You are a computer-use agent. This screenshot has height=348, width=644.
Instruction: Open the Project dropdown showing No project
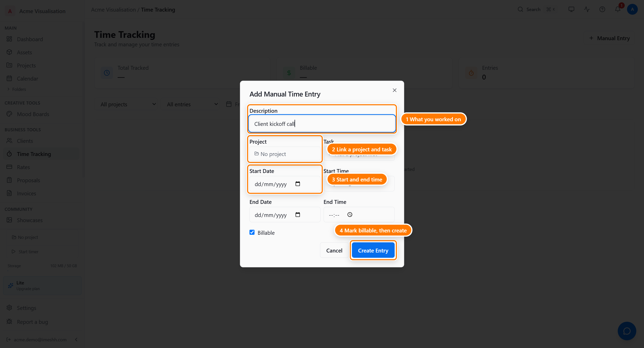pyautogui.click(x=285, y=154)
